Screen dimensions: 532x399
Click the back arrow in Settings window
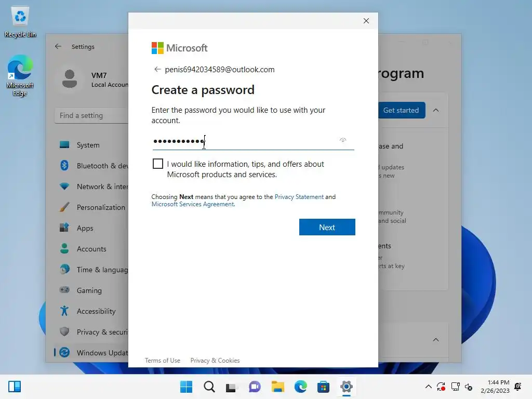pos(58,46)
